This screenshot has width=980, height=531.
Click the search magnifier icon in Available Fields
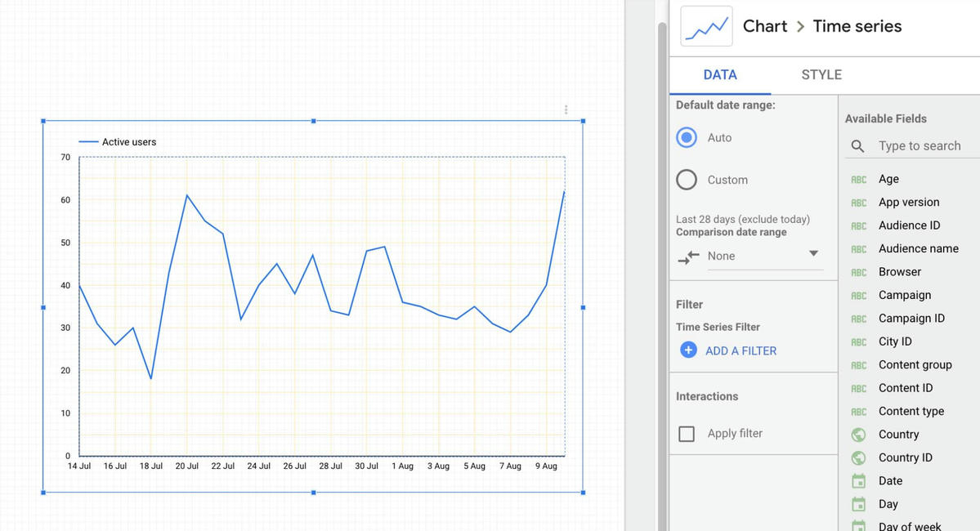857,146
